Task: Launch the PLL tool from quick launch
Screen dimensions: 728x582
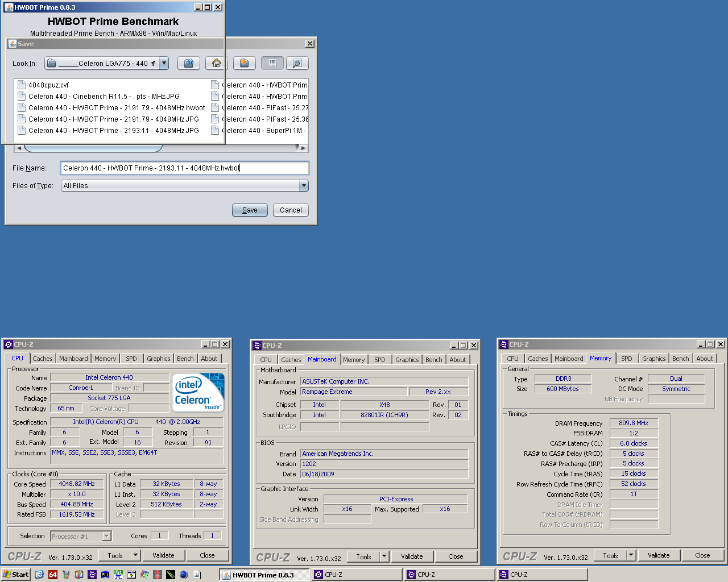Action: point(105,575)
